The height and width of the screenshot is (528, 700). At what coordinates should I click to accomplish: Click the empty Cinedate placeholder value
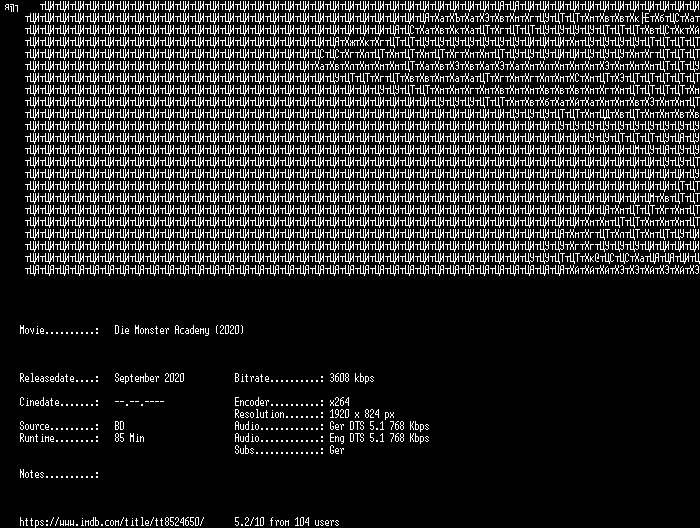point(139,402)
